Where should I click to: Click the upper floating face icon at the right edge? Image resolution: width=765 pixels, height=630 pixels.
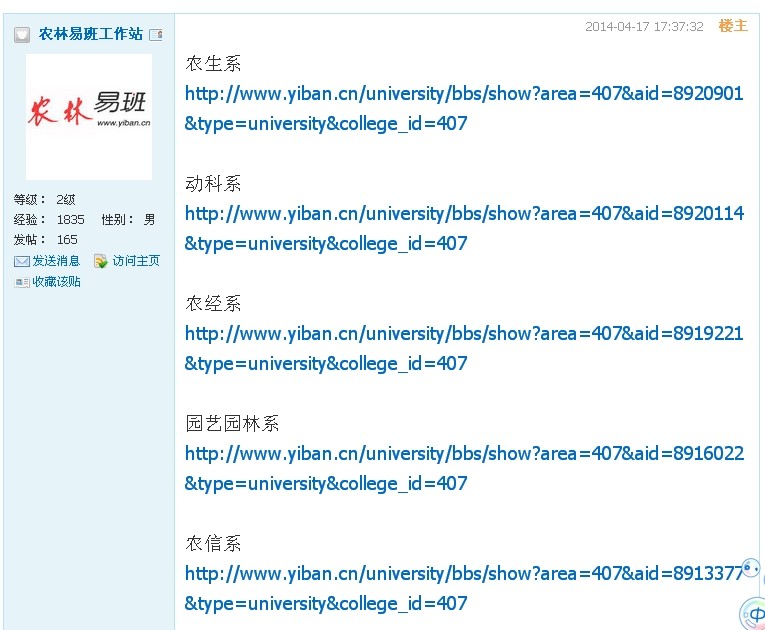click(x=751, y=568)
